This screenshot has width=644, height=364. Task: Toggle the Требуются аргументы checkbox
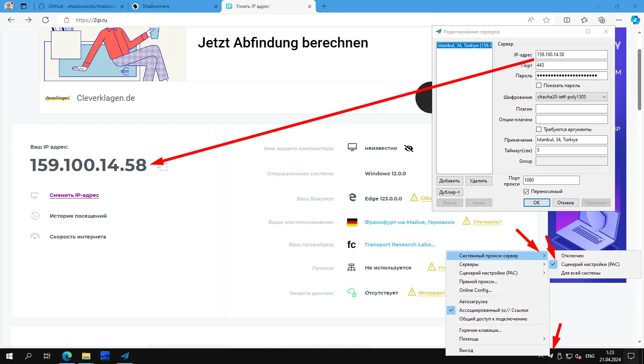point(539,129)
